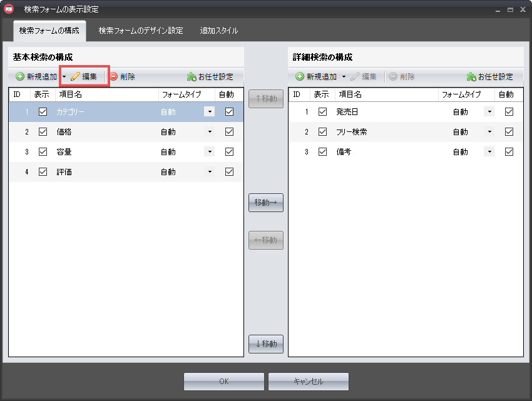Click お任せ設定 puzzle icon in 基本検索 panel
Viewport: 532px width, 401px height.
pos(192,77)
